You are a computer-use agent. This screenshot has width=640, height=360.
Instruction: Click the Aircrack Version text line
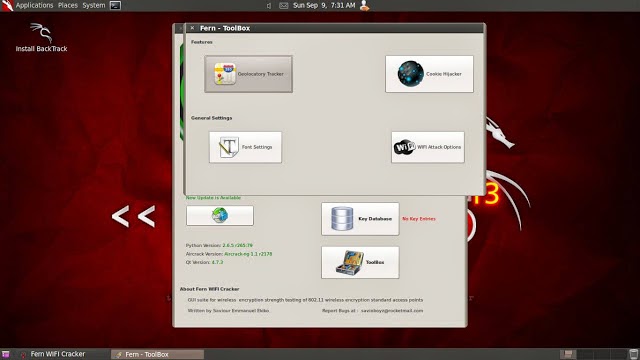tap(229, 254)
